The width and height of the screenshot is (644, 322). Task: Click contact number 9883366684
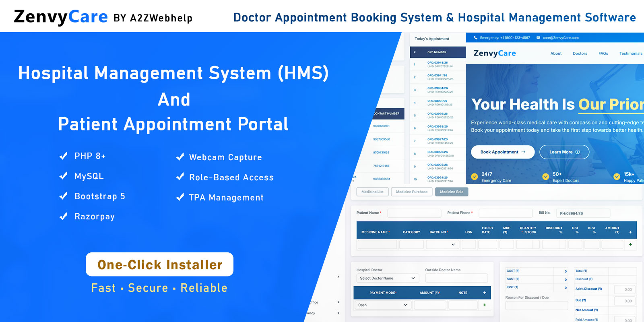tap(382, 179)
